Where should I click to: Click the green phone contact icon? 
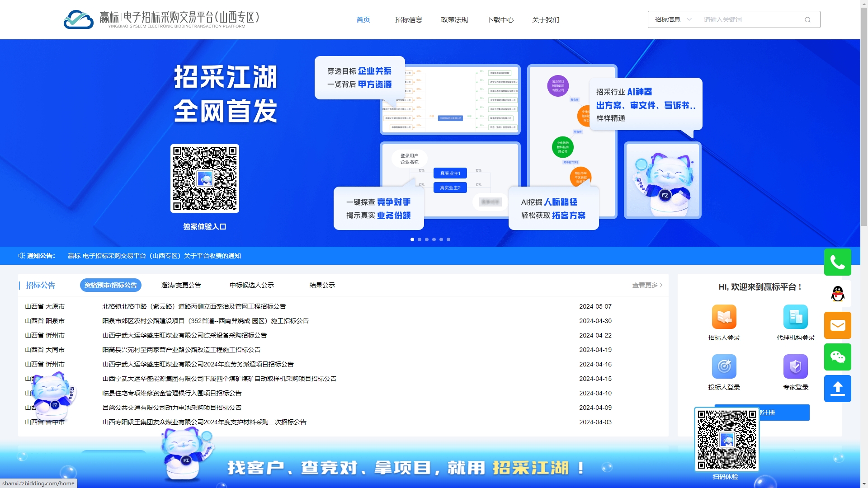(837, 262)
